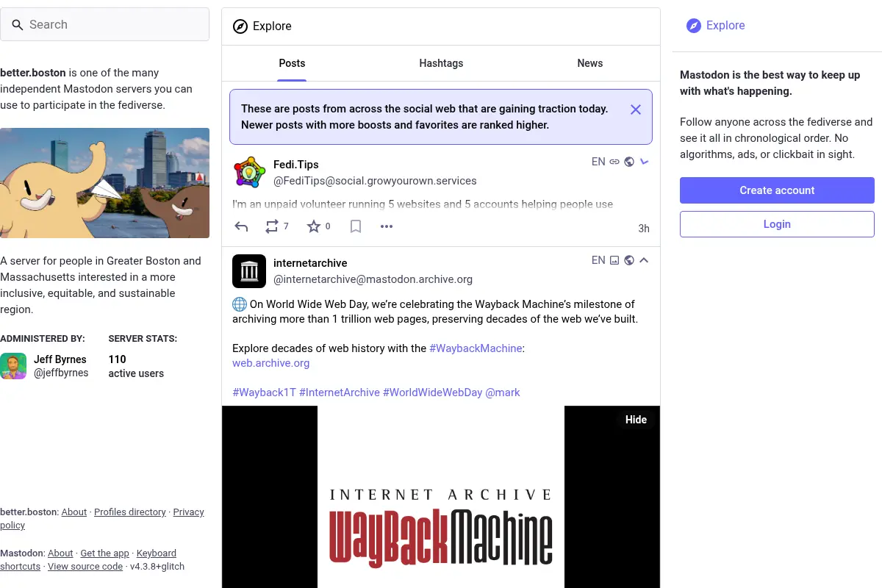The width and height of the screenshot is (882, 588).
Task: Open the better.boston About link
Action: click(74, 512)
